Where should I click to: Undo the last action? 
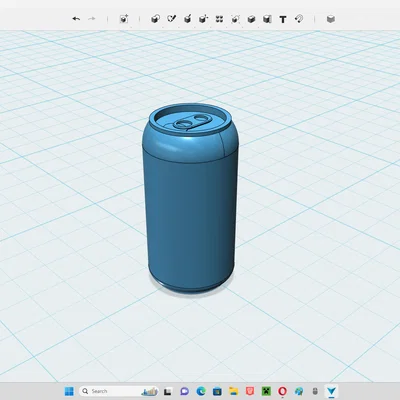[76, 19]
